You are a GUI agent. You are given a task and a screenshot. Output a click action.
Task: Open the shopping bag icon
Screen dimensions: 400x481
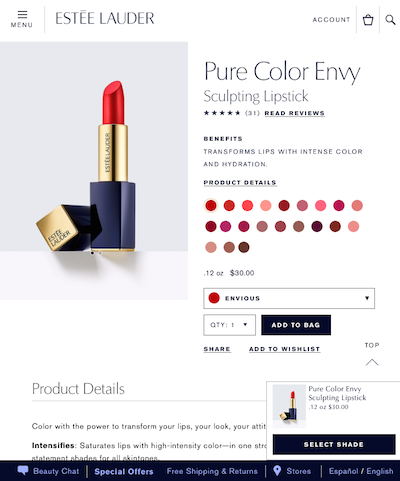coord(368,20)
